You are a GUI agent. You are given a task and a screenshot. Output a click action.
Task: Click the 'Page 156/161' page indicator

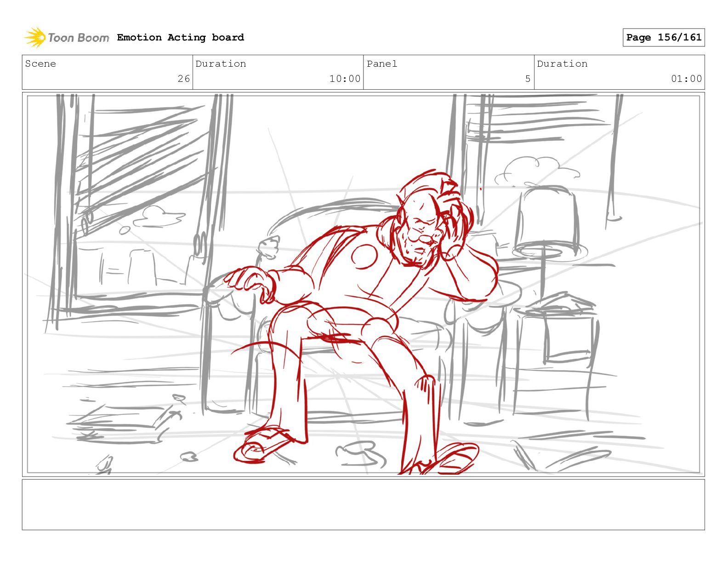(664, 37)
